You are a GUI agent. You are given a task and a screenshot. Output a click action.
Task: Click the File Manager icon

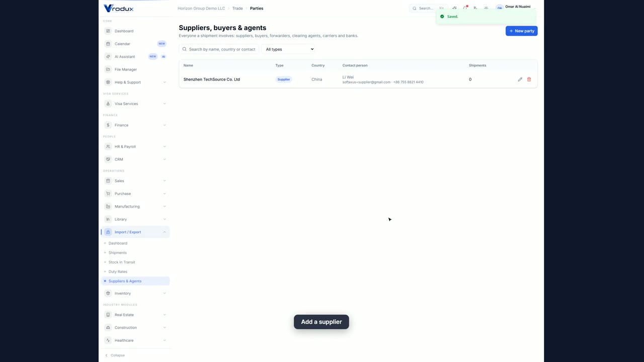(108, 69)
